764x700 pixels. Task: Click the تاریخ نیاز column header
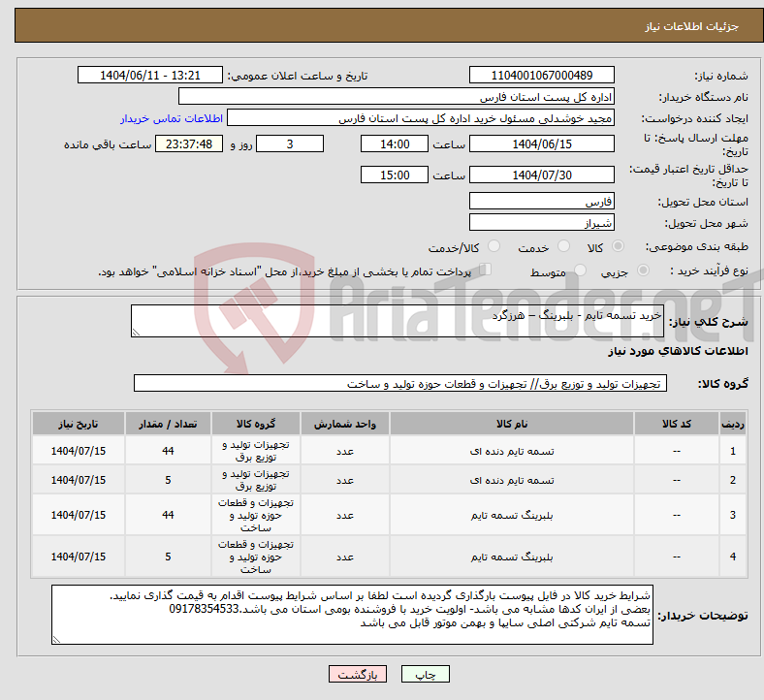tap(79, 424)
